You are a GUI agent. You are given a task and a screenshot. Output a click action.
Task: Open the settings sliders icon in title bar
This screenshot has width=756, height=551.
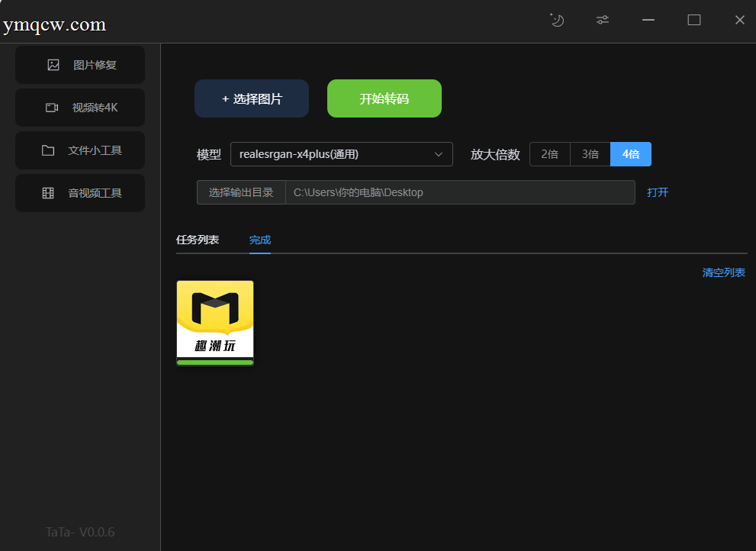point(602,20)
